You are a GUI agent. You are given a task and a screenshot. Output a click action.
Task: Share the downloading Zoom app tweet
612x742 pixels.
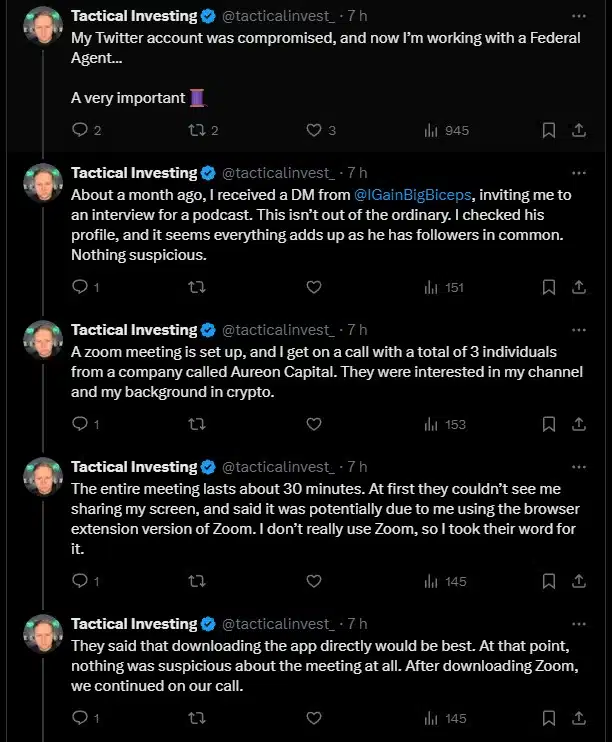coord(579,718)
